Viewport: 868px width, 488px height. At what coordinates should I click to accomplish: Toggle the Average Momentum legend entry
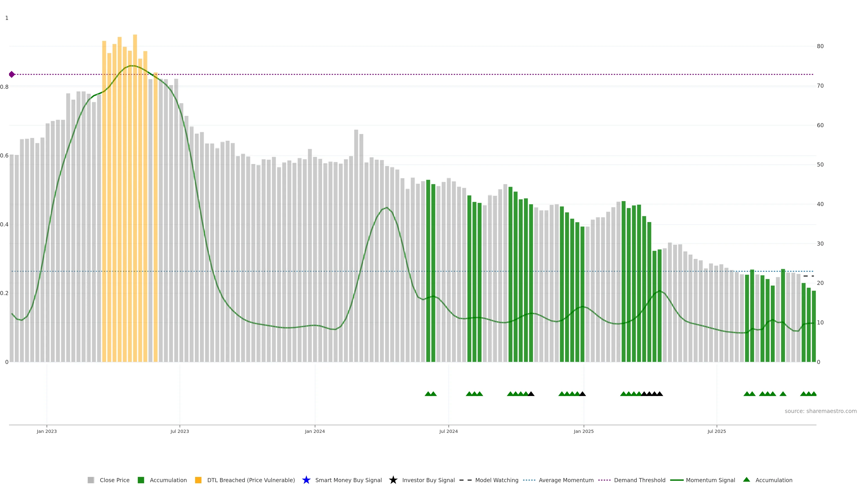pyautogui.click(x=566, y=480)
